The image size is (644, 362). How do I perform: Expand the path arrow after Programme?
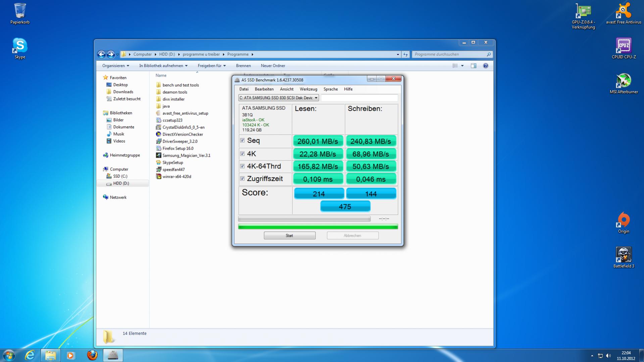252,54
